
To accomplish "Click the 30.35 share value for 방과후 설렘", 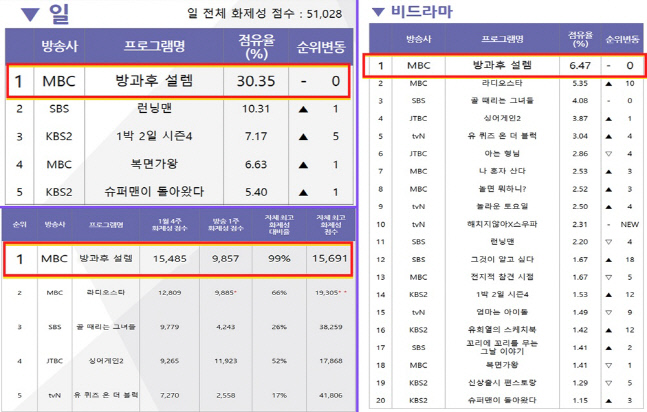I will pos(256,81).
